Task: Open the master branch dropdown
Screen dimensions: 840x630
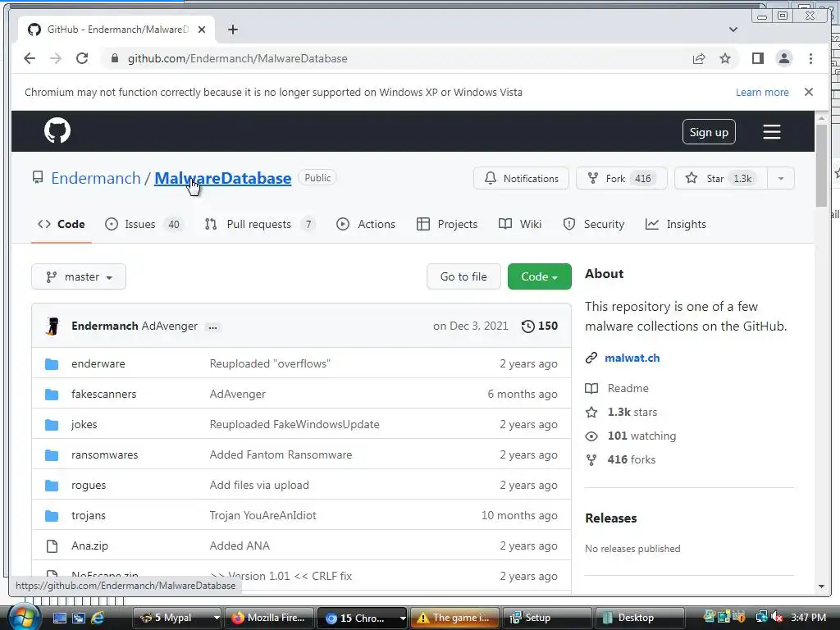Action: coord(79,276)
